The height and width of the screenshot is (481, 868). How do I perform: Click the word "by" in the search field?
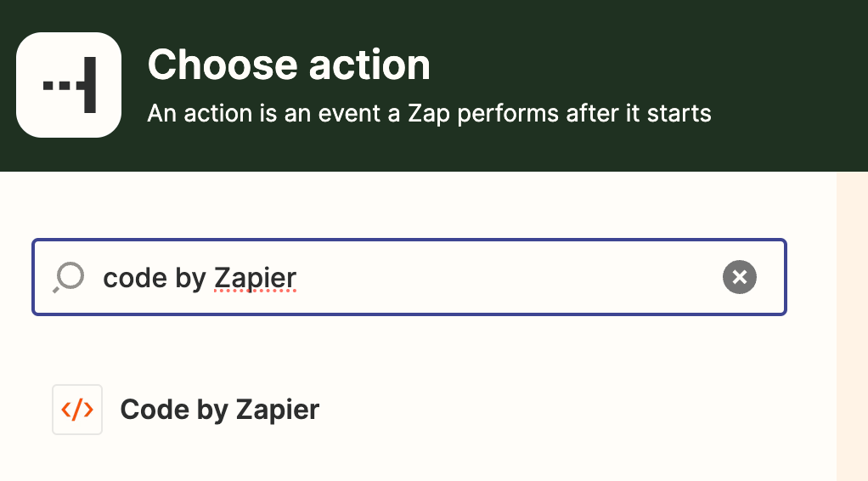tap(191, 278)
